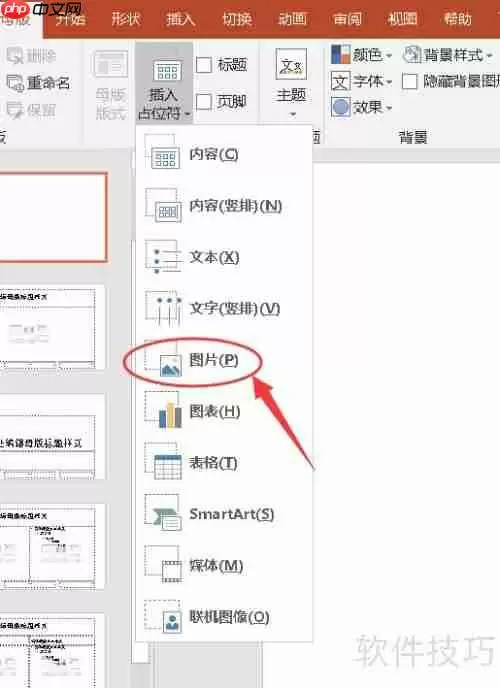
Task: Open the 颜色 dropdown arrow
Action: 389,56
